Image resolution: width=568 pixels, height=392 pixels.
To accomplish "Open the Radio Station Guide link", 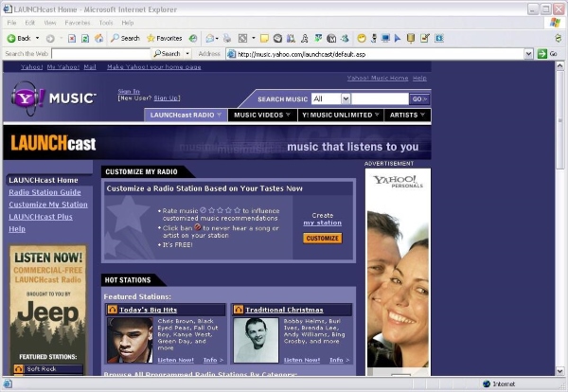I will (x=44, y=192).
